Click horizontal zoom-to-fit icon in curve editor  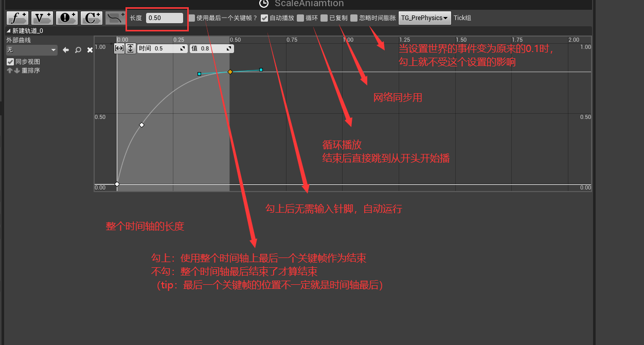pos(119,48)
